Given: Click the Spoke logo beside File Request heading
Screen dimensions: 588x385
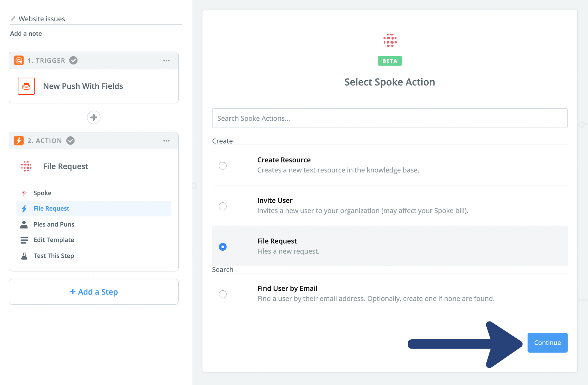Looking at the screenshot, I should click(x=26, y=166).
